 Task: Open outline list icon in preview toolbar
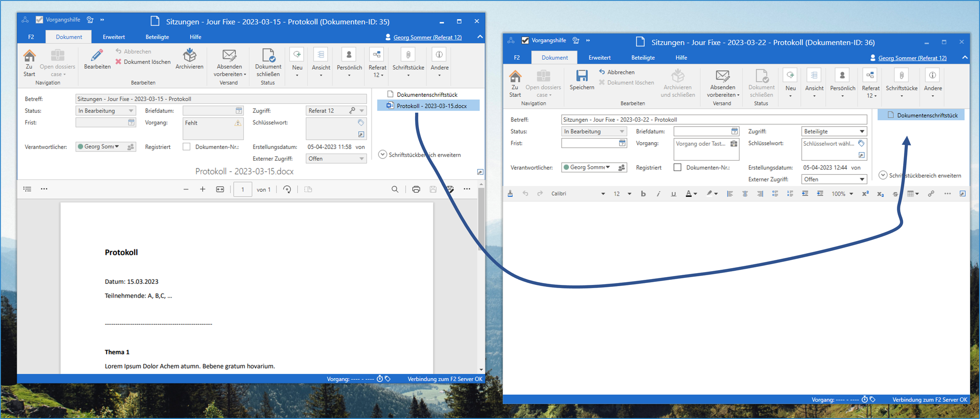(27, 189)
